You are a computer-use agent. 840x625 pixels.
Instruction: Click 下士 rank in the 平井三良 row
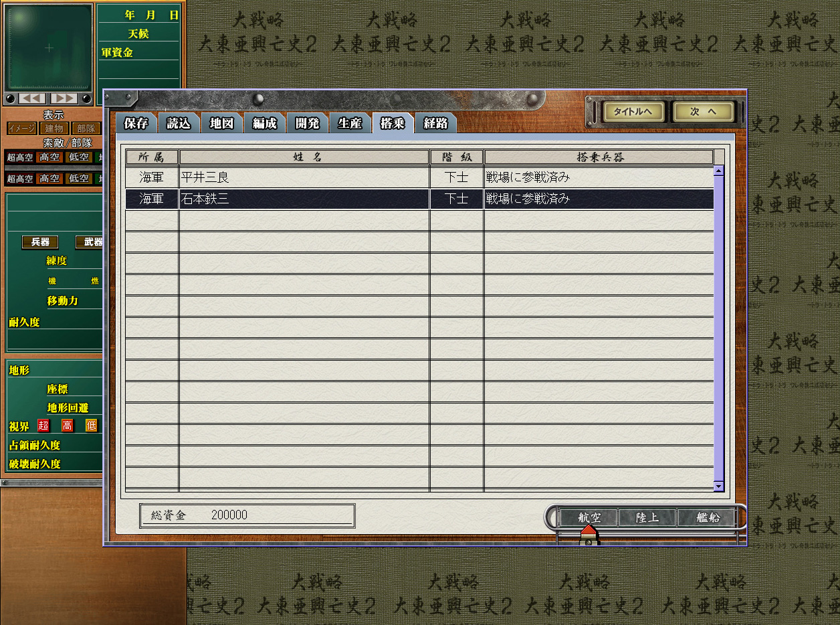tap(457, 178)
